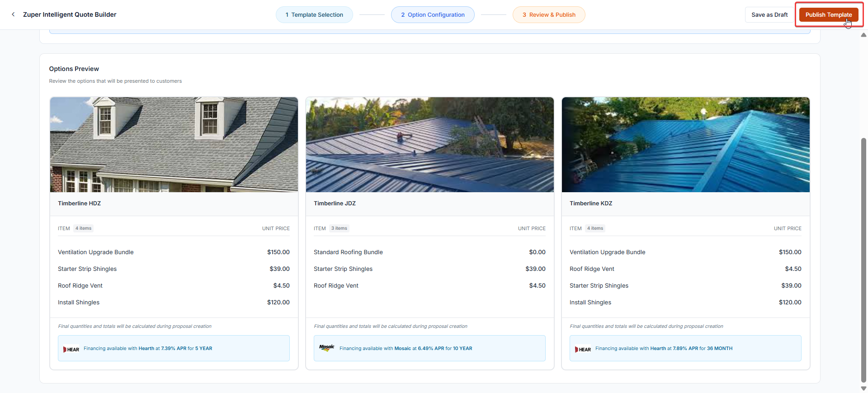The width and height of the screenshot is (868, 393).
Task: Select the Timberline KDZ title
Action: tap(591, 203)
